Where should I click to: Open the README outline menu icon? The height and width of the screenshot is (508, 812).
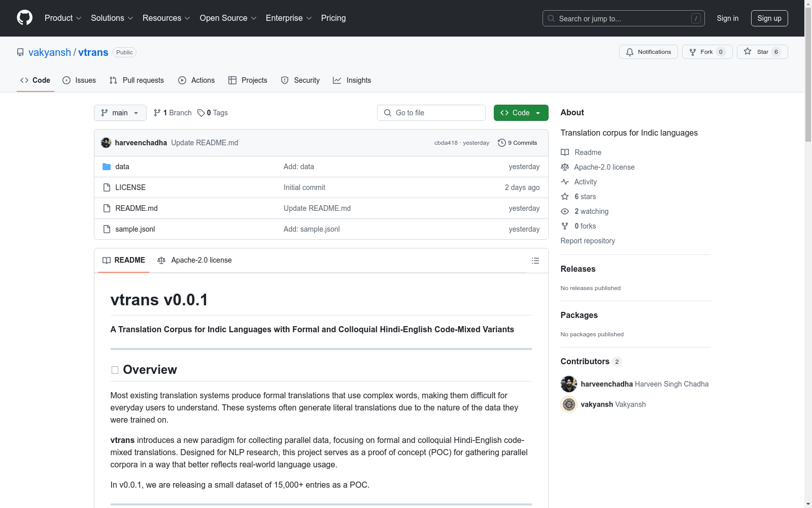coord(535,261)
